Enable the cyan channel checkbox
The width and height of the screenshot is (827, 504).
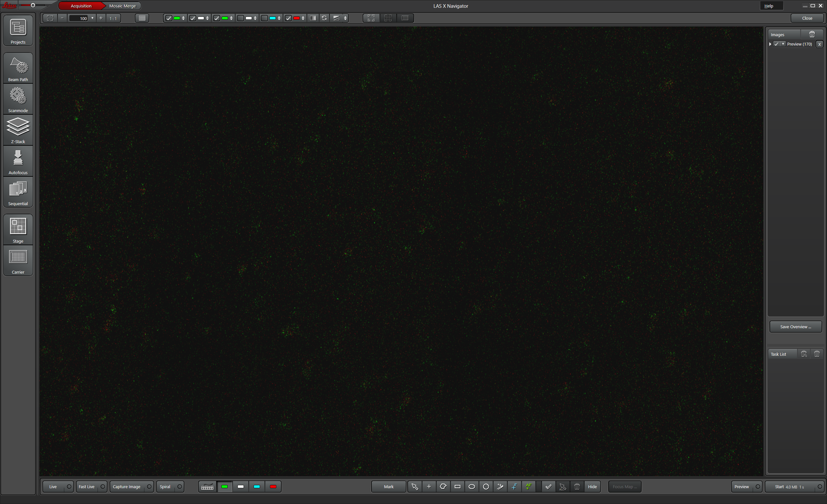(265, 18)
